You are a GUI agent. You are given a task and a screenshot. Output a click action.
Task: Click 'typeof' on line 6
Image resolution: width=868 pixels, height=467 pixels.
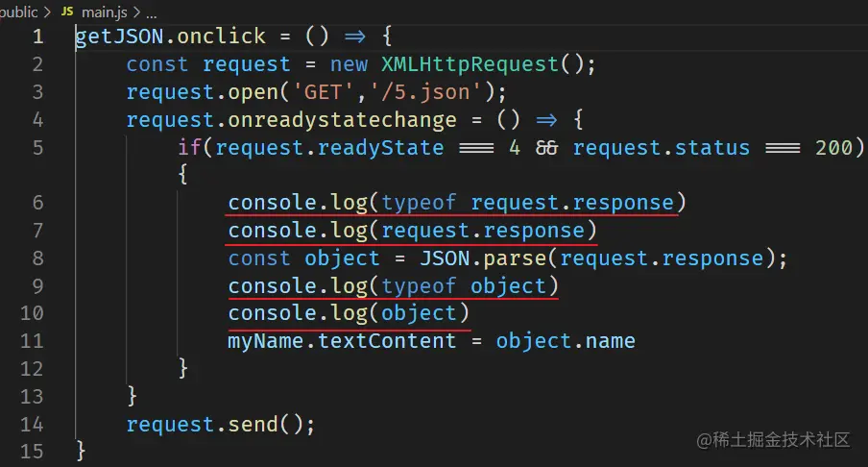pos(419,203)
